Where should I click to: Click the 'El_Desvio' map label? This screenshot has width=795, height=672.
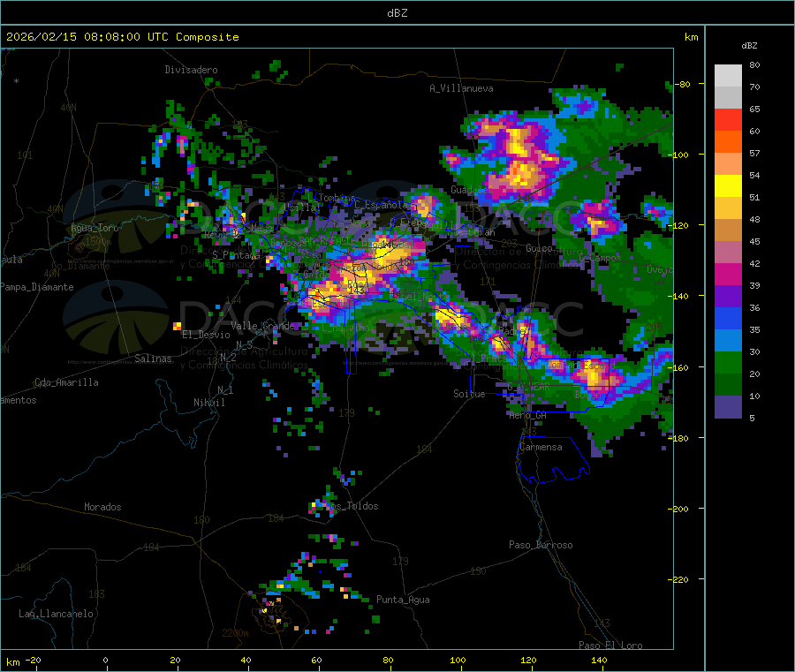[206, 335]
